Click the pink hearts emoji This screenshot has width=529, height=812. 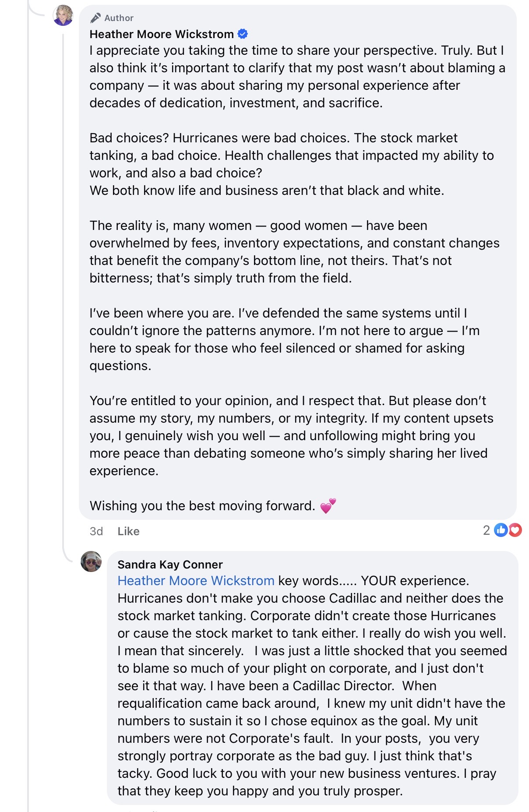click(x=328, y=506)
